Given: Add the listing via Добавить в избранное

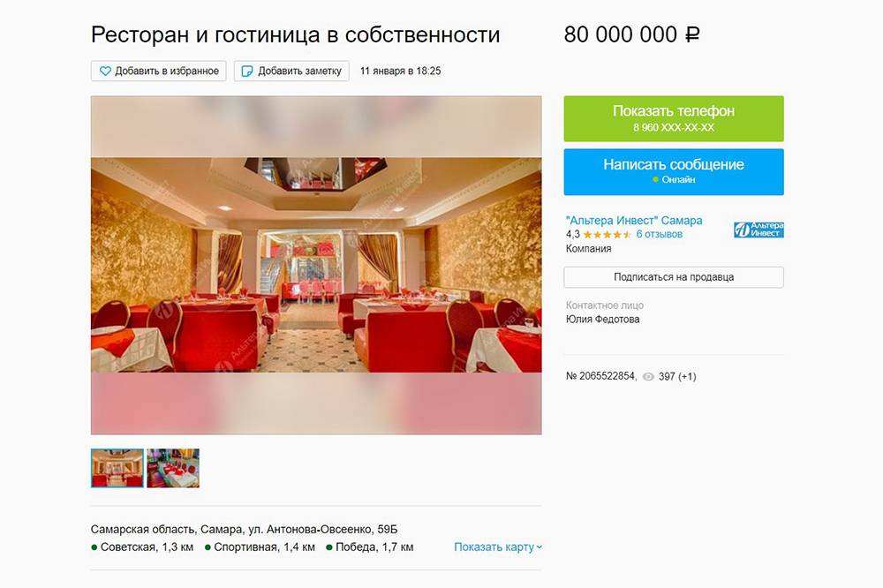Looking at the screenshot, I should pyautogui.click(x=158, y=71).
